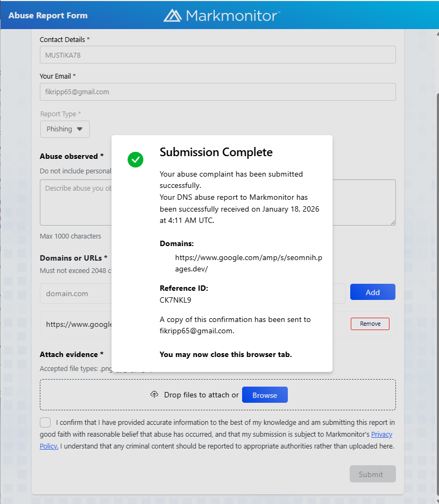Screen dimensions: 439x504
Task: Click the Markmonitor logo in header
Action: 222,15
